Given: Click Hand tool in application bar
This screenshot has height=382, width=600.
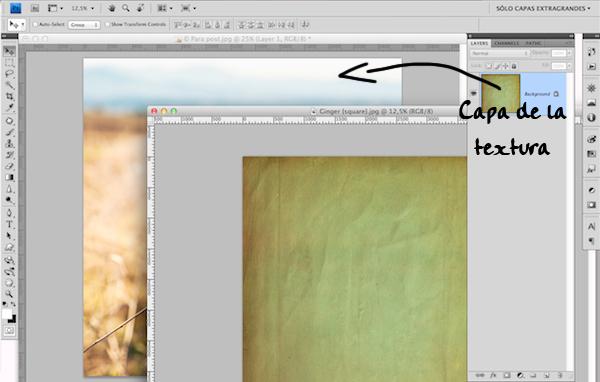Looking at the screenshot, I should click(x=112, y=8).
